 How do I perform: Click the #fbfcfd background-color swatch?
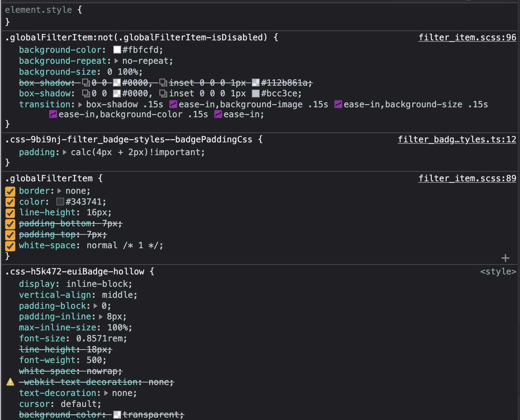[117, 50]
